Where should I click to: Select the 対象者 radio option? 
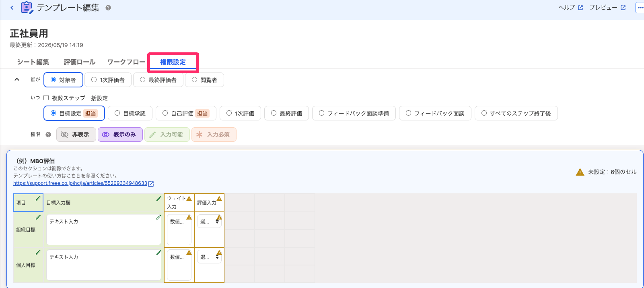click(x=63, y=80)
